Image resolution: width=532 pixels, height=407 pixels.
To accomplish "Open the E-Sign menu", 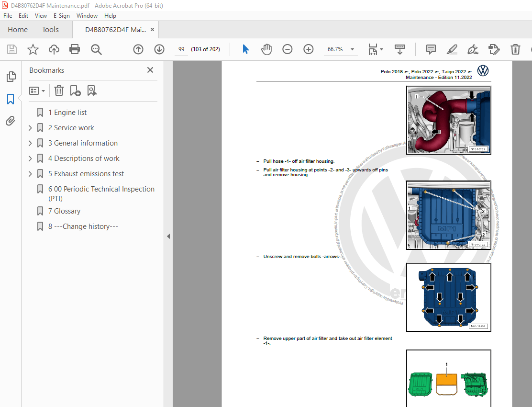I will click(x=61, y=16).
